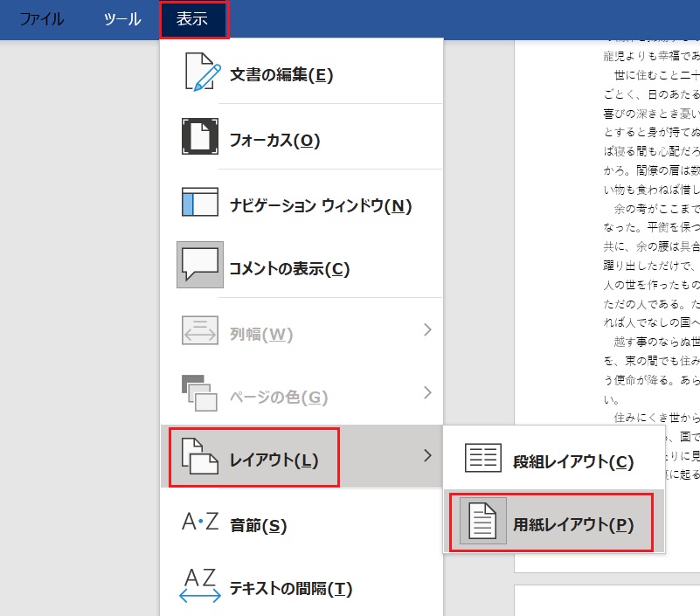Click the ページの色 stacked squares icon
This screenshot has height=616, width=700.
click(199, 393)
